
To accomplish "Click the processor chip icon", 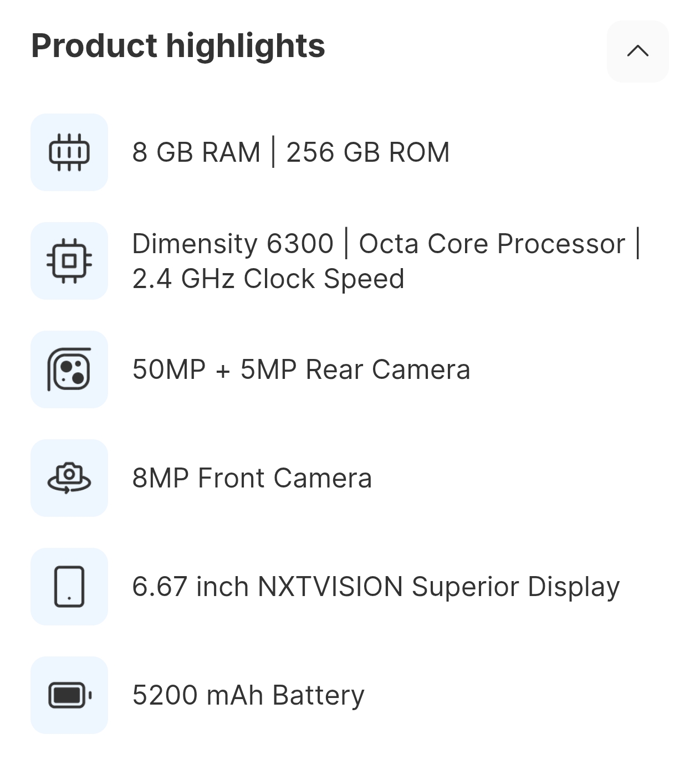I will 69,261.
